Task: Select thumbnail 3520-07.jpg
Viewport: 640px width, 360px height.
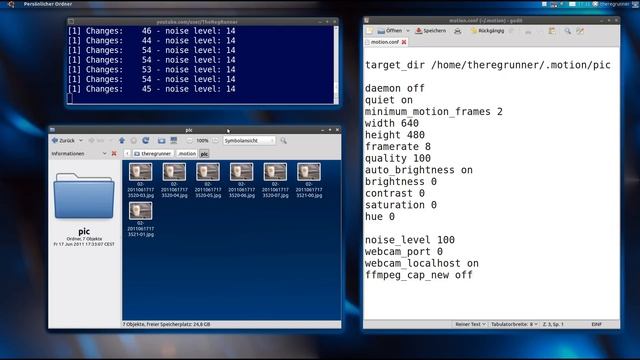Action: [x=275, y=180]
